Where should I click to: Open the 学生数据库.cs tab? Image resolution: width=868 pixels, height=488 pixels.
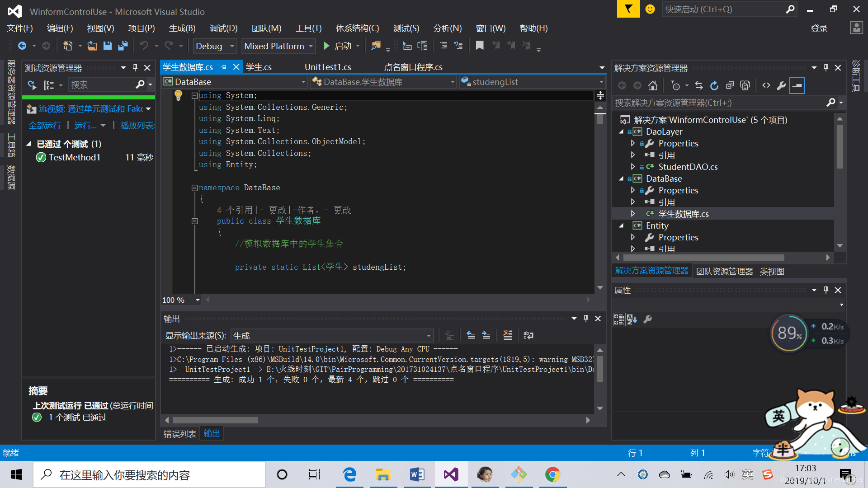(x=188, y=67)
